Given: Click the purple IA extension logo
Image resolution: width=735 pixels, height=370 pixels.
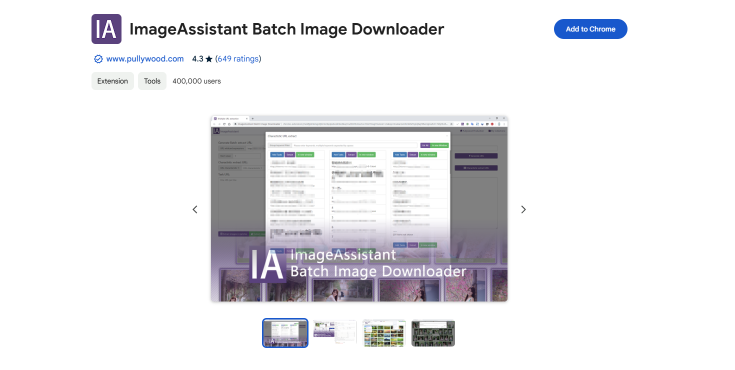Looking at the screenshot, I should tap(106, 29).
